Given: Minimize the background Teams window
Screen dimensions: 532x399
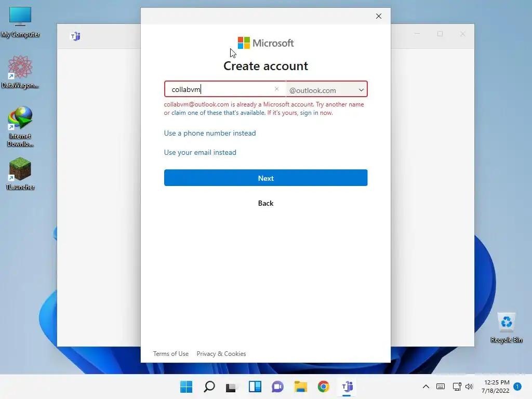Looking at the screenshot, I should (x=417, y=34).
